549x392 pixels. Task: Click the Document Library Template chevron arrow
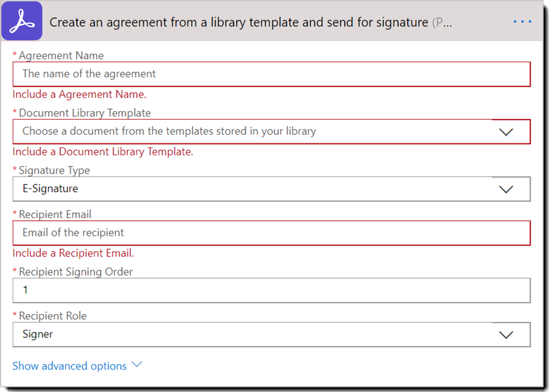click(506, 132)
